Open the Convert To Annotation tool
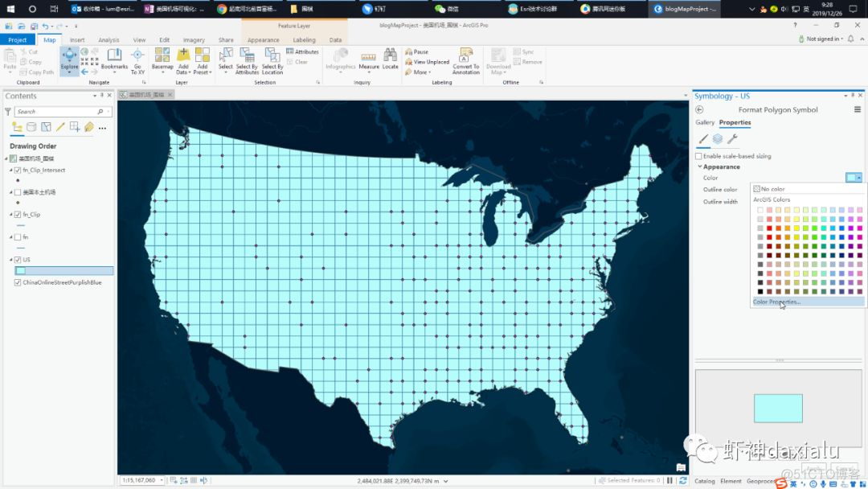868x489 pixels. tap(467, 62)
